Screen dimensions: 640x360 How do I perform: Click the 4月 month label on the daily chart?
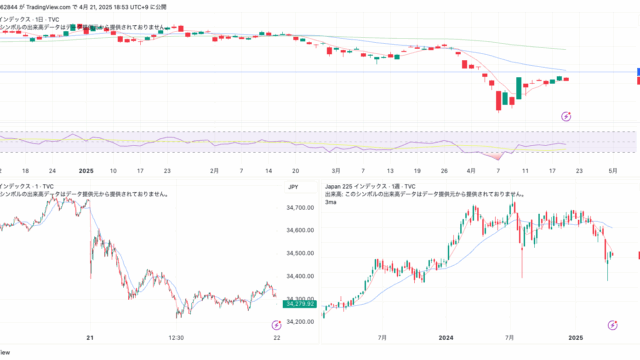471,171
